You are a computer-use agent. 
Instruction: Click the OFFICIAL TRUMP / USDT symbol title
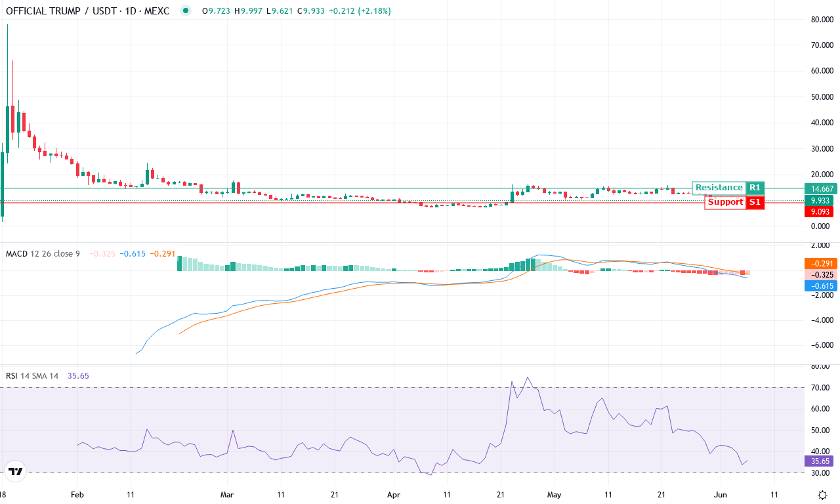(x=87, y=11)
